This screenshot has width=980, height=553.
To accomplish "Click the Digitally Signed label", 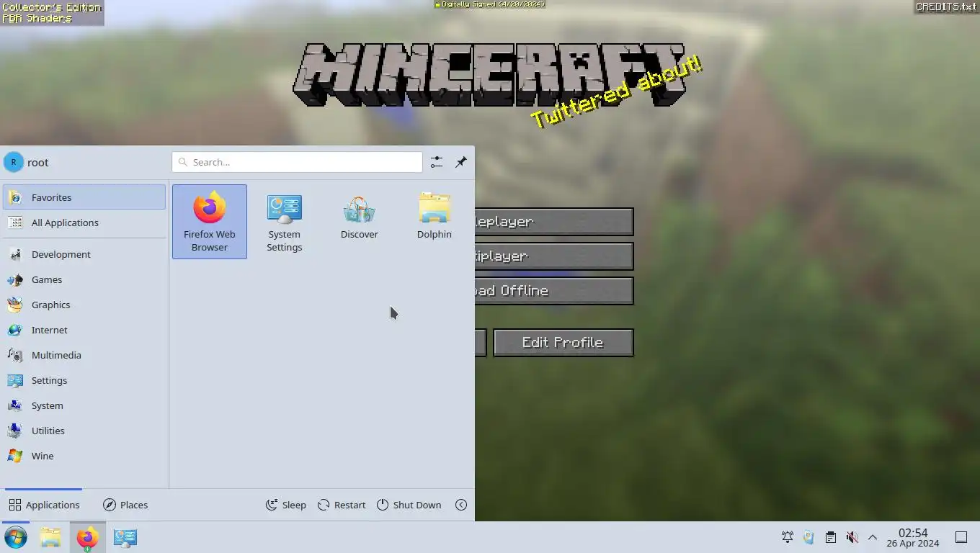I will coord(490,4).
